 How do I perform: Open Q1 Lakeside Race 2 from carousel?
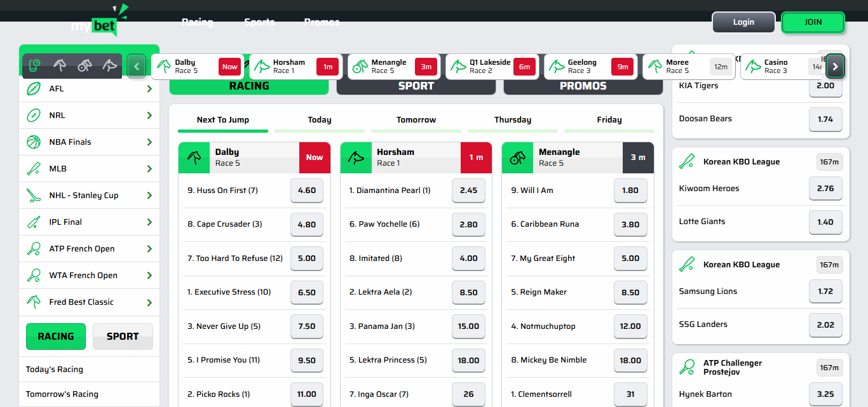(x=492, y=67)
